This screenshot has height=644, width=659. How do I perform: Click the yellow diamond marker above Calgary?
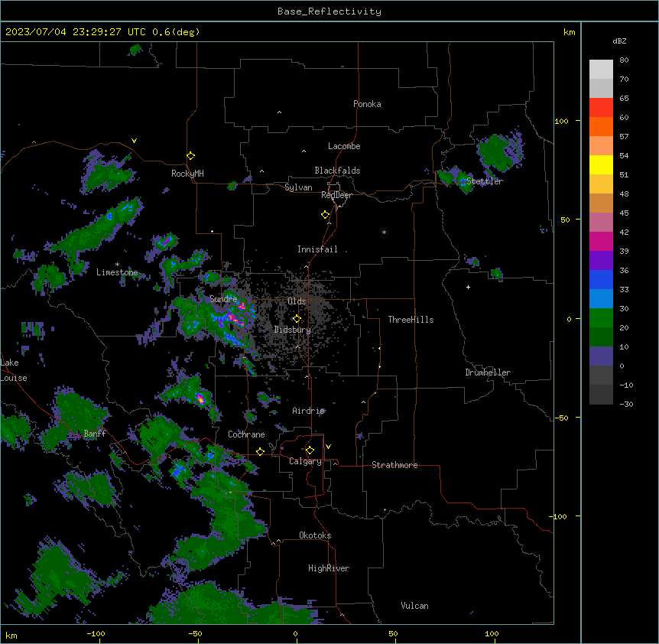pyautogui.click(x=310, y=450)
